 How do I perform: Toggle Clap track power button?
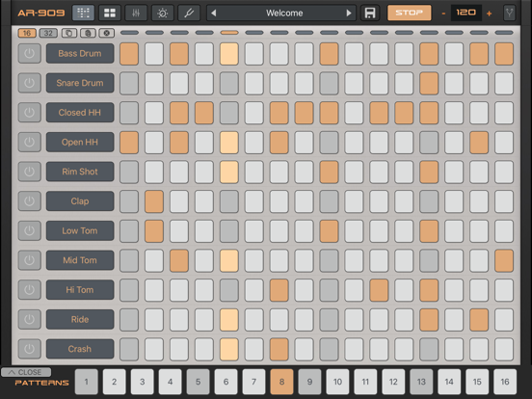pyautogui.click(x=30, y=201)
